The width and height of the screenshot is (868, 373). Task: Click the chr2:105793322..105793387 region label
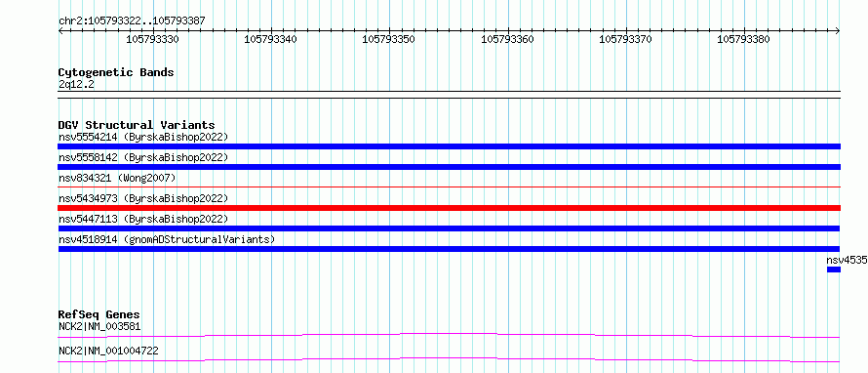[x=132, y=21]
